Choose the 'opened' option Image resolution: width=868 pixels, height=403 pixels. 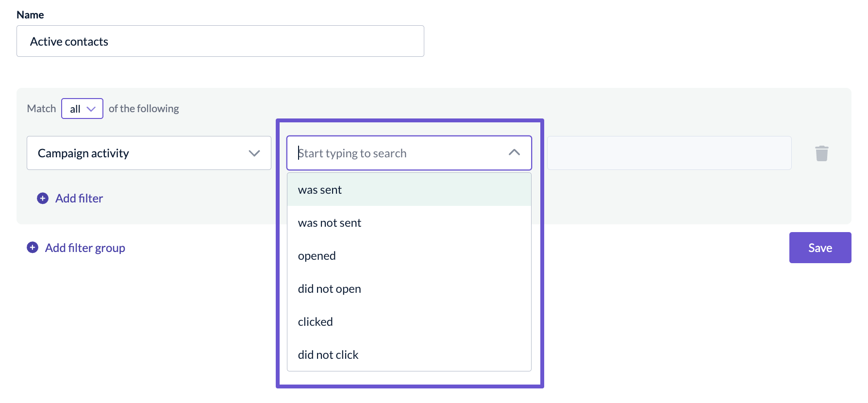click(409, 256)
